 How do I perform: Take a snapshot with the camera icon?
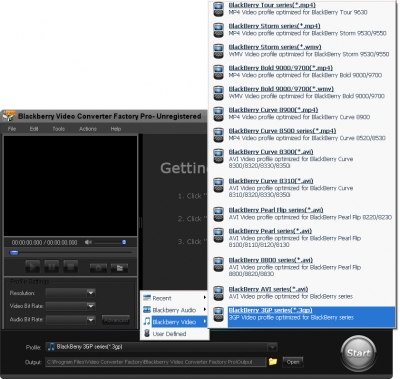coord(98,268)
